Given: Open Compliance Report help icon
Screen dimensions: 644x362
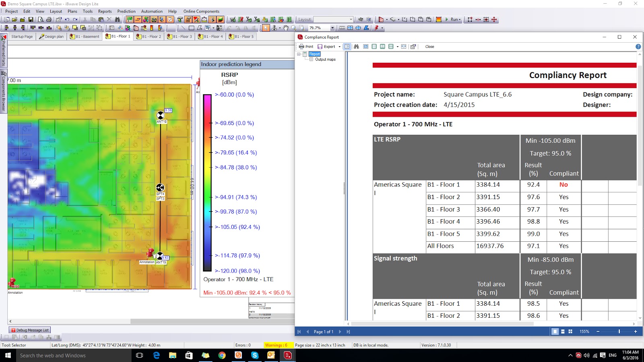Looking at the screenshot, I should [x=638, y=47].
